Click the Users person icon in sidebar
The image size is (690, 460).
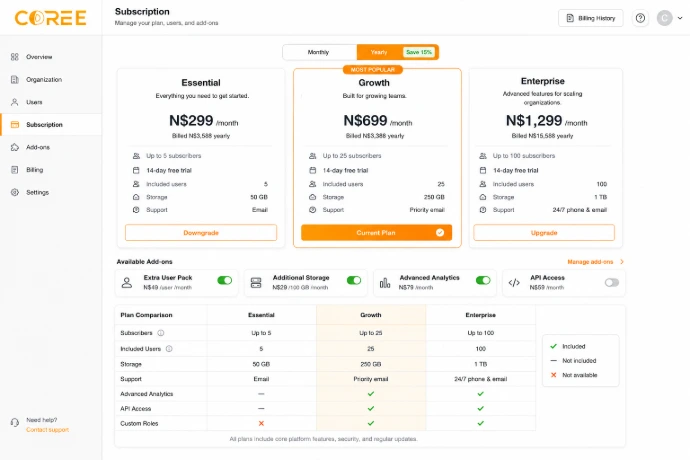(15, 102)
